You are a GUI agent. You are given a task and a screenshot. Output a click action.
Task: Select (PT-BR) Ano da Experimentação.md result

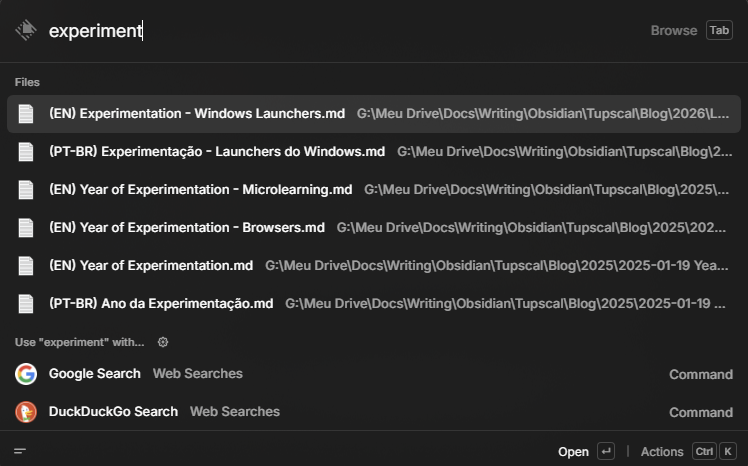[x=374, y=304]
